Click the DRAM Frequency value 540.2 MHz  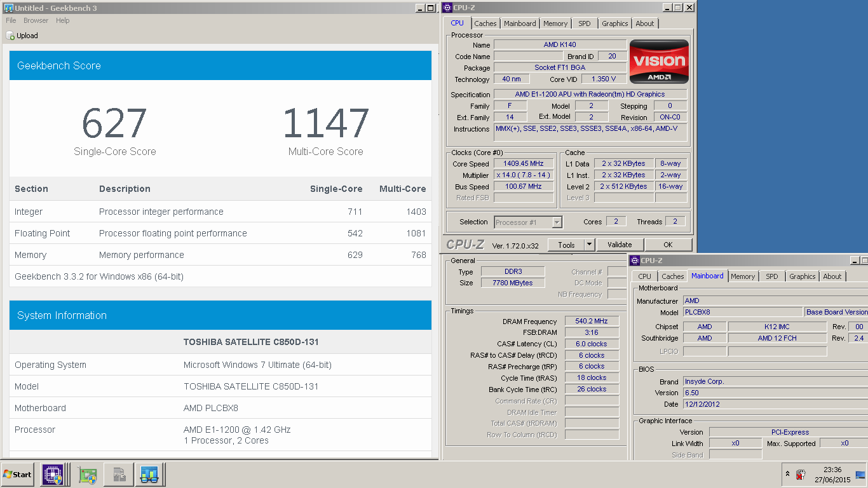coord(592,322)
